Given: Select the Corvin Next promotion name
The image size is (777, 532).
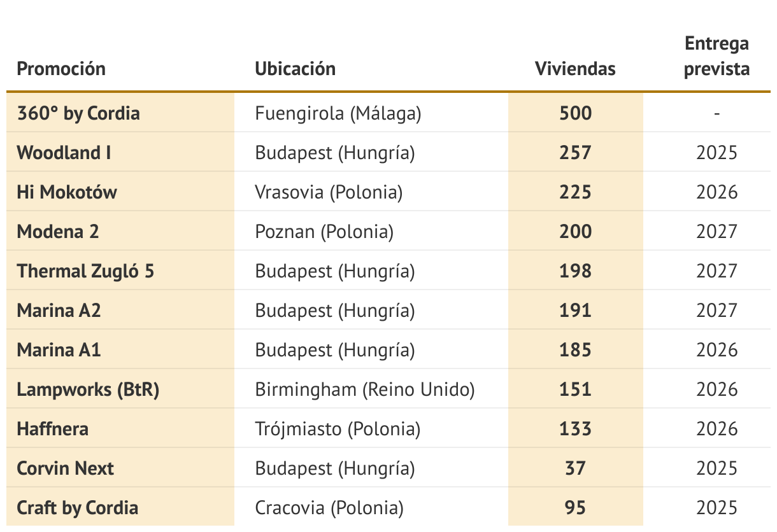Looking at the screenshot, I should (x=65, y=468).
